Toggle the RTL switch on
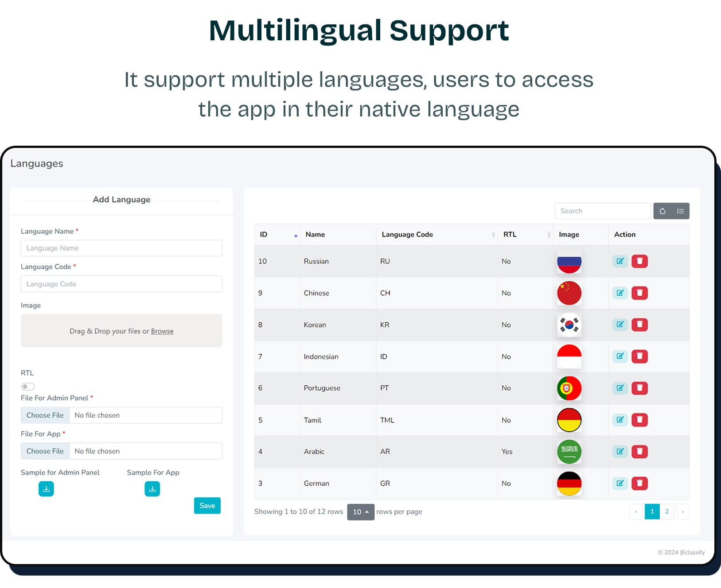 click(27, 387)
